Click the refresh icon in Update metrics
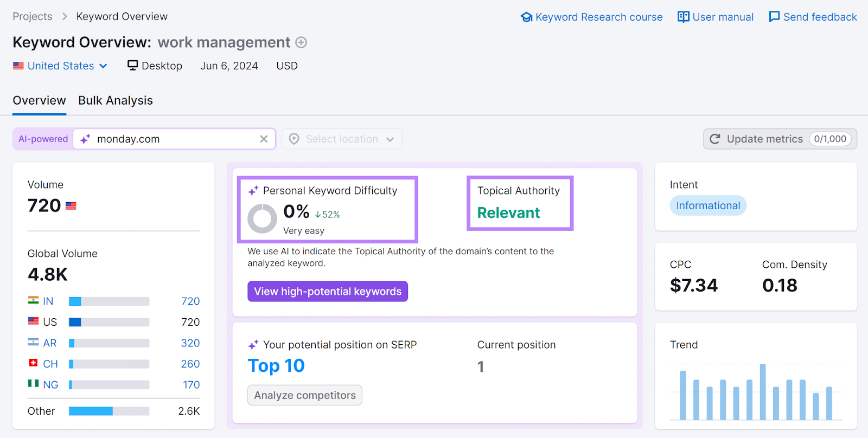 pyautogui.click(x=715, y=139)
